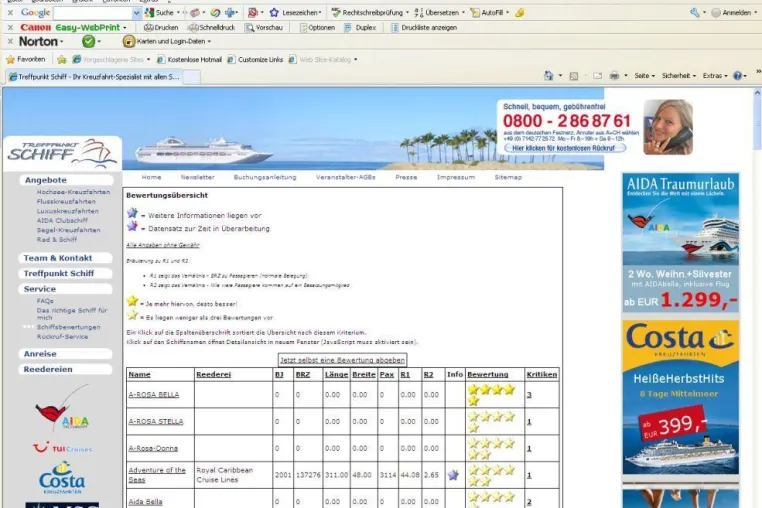Image resolution: width=762 pixels, height=508 pixels.
Task: Open the Newsletter navigation item
Action: pyautogui.click(x=197, y=177)
